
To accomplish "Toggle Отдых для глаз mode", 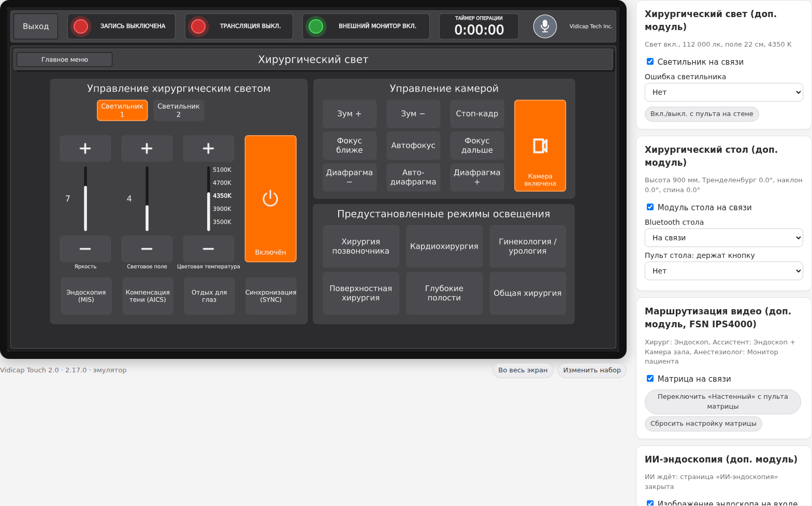I will tap(209, 296).
